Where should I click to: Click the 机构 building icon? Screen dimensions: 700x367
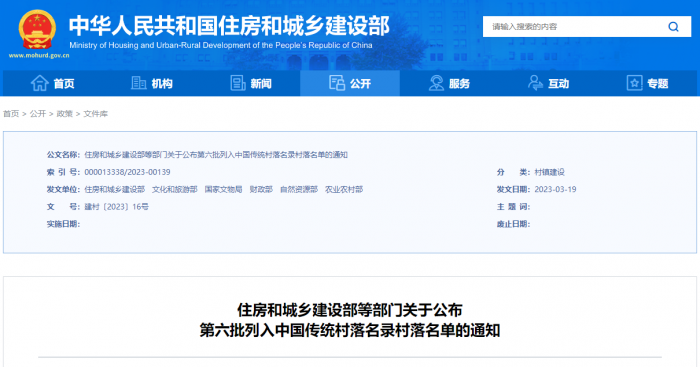[138, 83]
